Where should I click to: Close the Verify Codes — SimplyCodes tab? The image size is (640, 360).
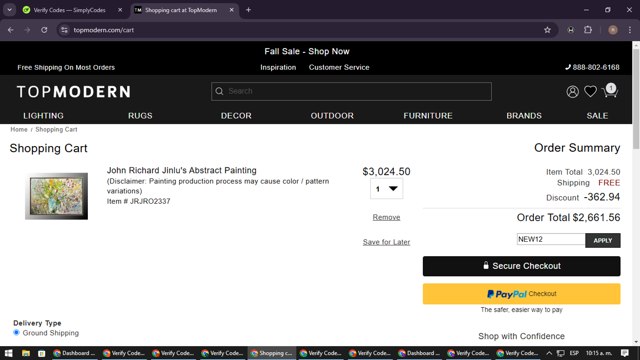click(x=120, y=10)
